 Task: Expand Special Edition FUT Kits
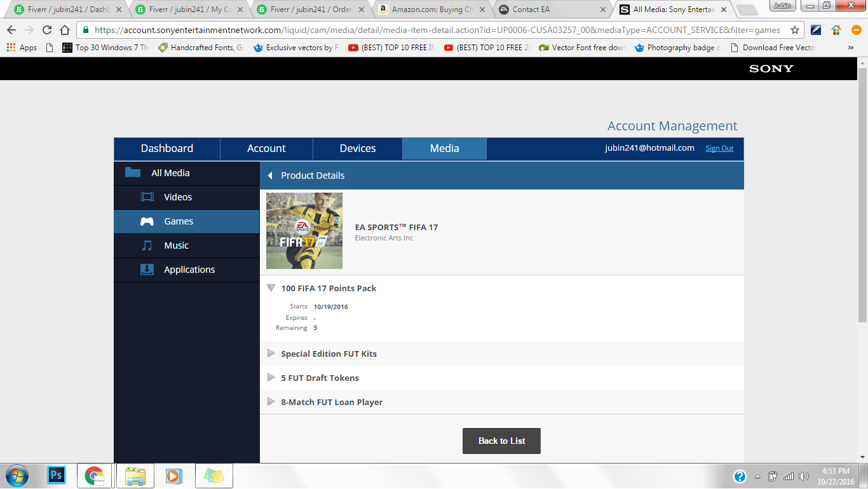coord(271,354)
